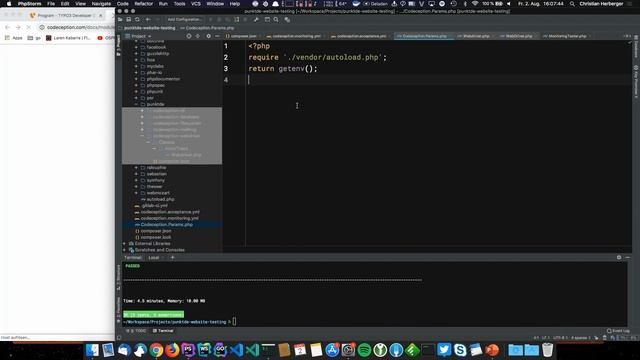Open Chrome from the Dock
The width and height of the screenshot is (640, 360).
pos(156,350)
